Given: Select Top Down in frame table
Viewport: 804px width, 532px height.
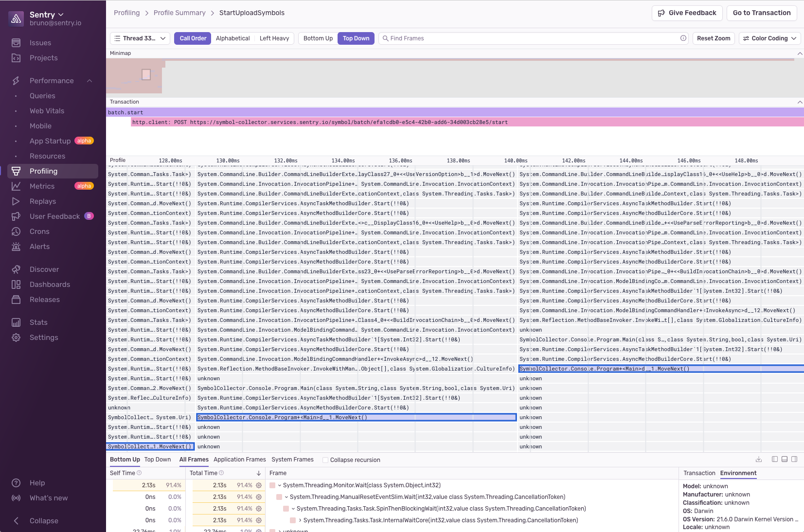Looking at the screenshot, I should [x=158, y=460].
